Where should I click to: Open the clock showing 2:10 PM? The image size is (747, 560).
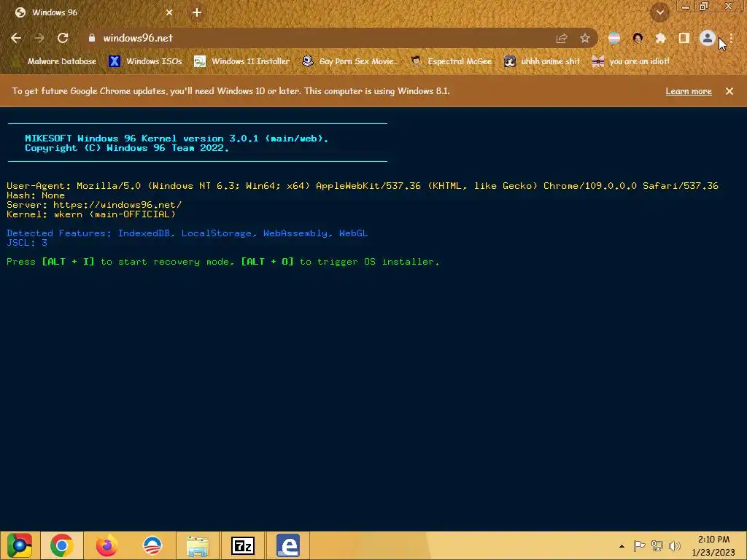(x=713, y=545)
